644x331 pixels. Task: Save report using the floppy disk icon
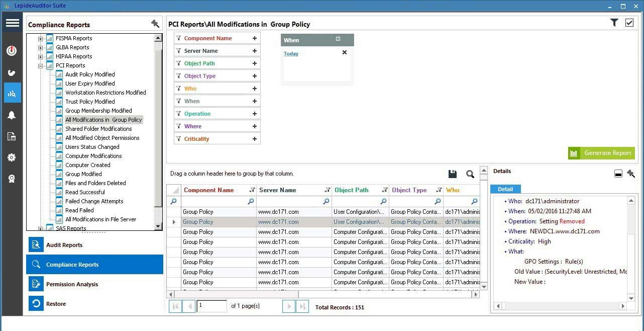click(x=453, y=174)
